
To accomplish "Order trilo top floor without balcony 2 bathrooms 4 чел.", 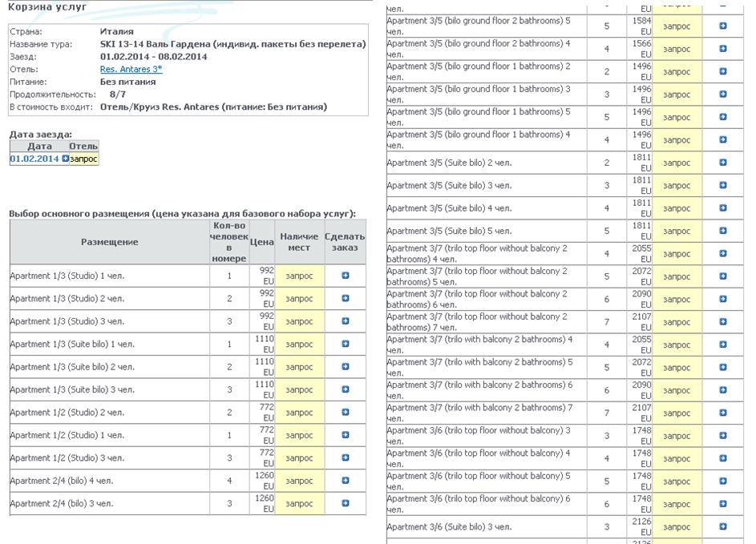I will (723, 253).
